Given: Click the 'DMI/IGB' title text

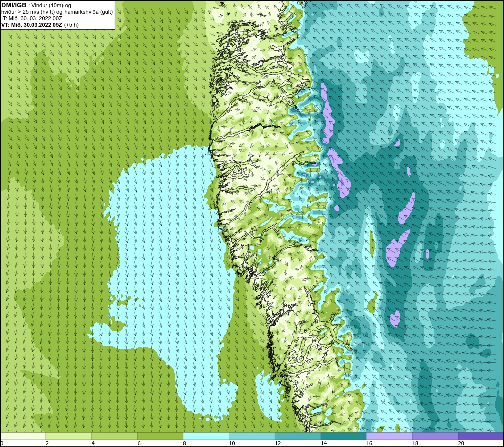Looking at the screenshot, I should (x=14, y=5).
